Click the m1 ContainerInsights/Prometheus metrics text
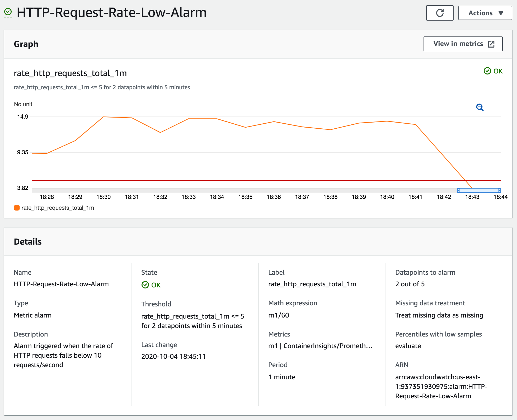The height and width of the screenshot is (420, 517). click(320, 346)
